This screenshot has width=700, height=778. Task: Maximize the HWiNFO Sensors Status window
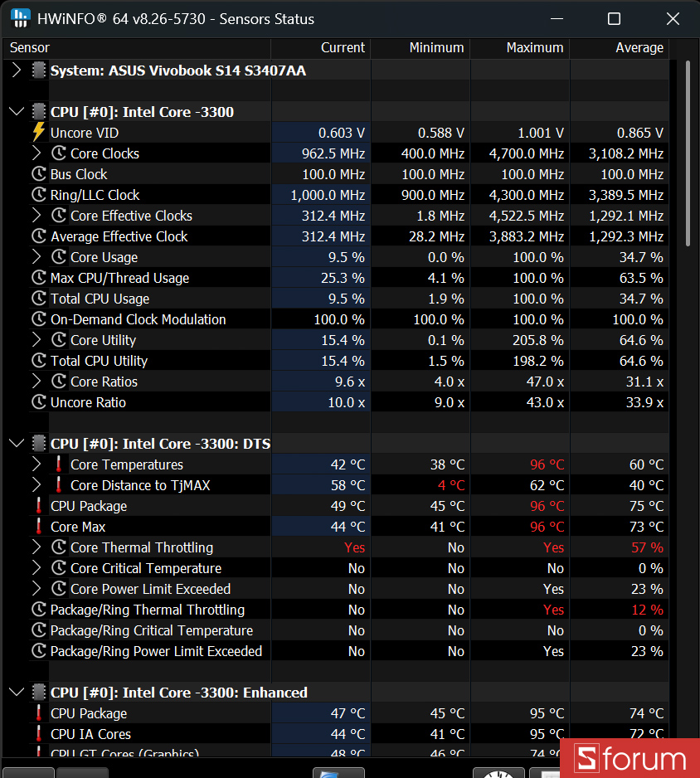pyautogui.click(x=615, y=19)
